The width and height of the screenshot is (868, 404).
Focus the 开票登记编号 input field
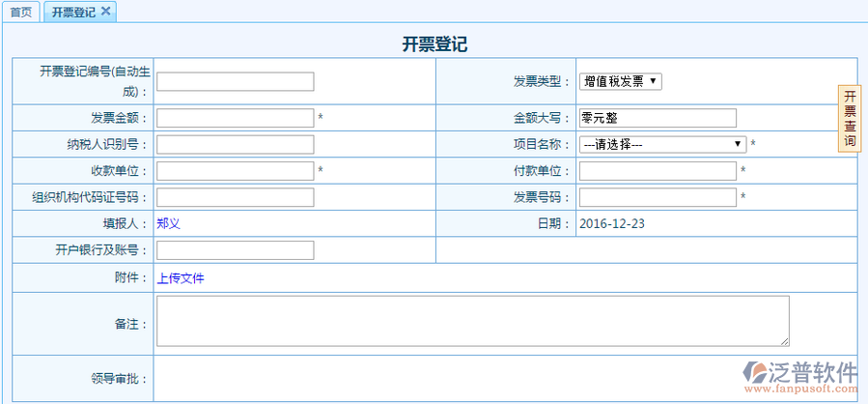236,81
